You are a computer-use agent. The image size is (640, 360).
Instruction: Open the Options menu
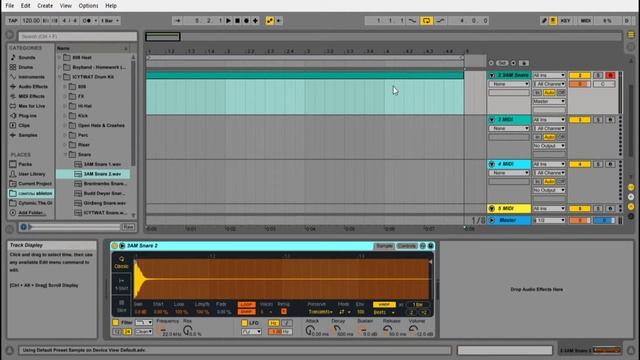pos(88,6)
